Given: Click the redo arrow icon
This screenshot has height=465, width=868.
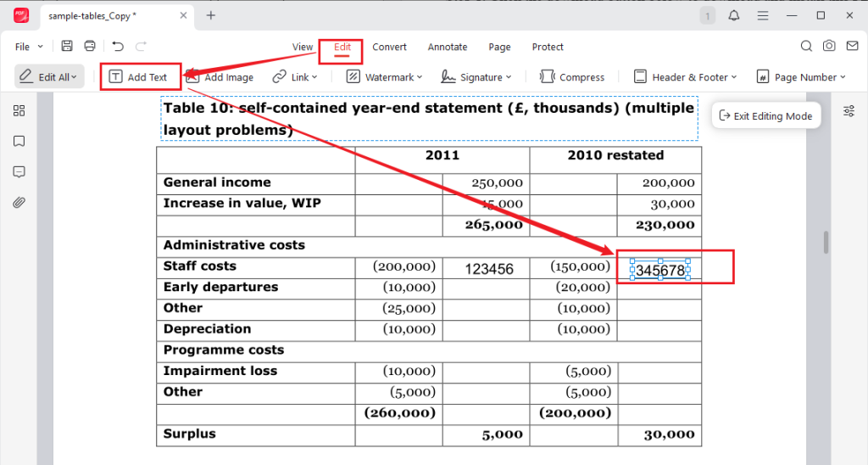Looking at the screenshot, I should (x=142, y=47).
